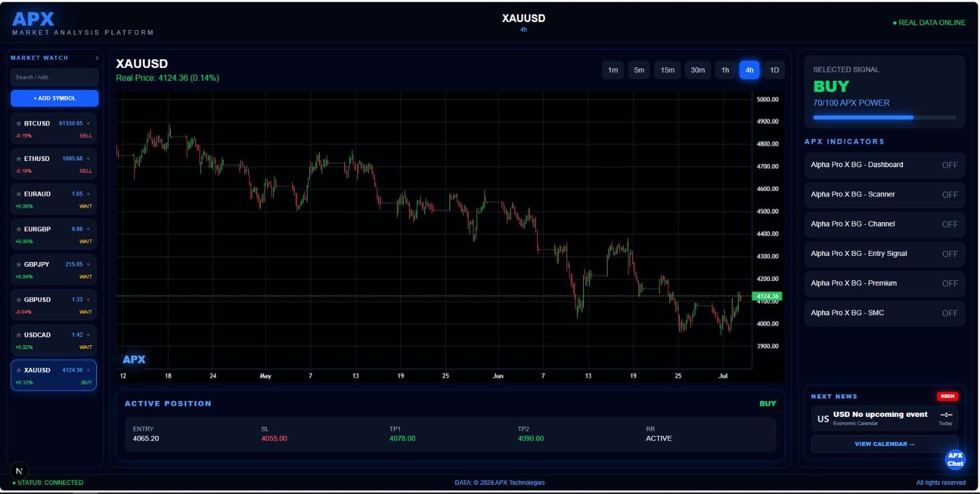Screen dimensions: 980x494
Task: Click the star icon beside USDCAD
Action: pyautogui.click(x=18, y=335)
